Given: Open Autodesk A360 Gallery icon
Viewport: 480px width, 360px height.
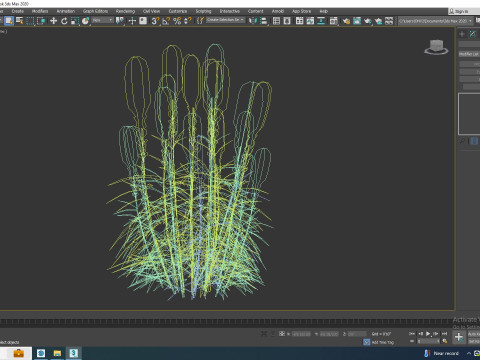Looking at the screenshot, I should 389,21.
